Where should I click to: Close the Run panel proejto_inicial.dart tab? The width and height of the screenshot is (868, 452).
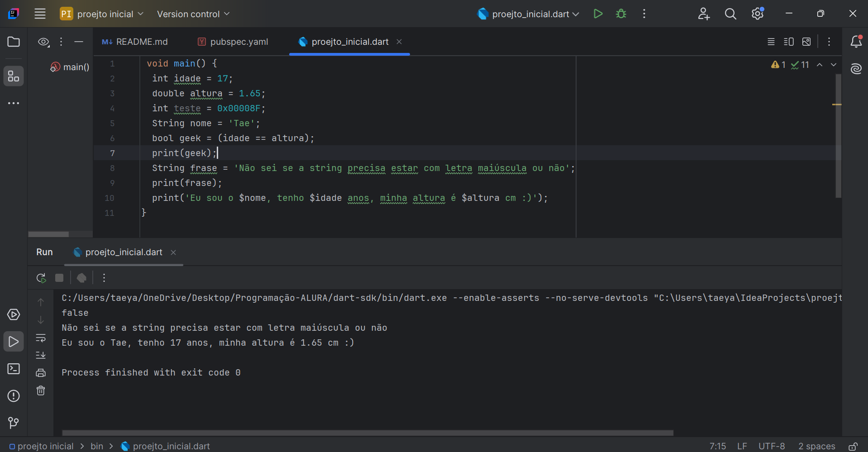pos(173,252)
